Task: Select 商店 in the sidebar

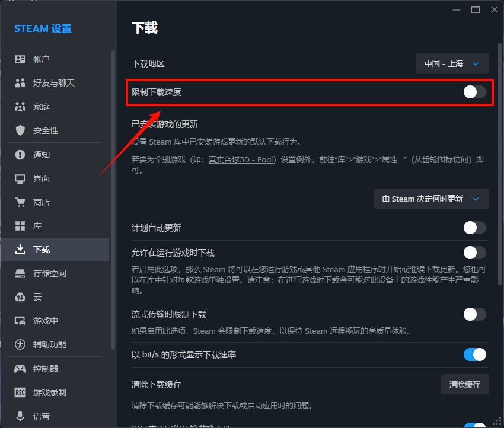Action: tap(55, 202)
